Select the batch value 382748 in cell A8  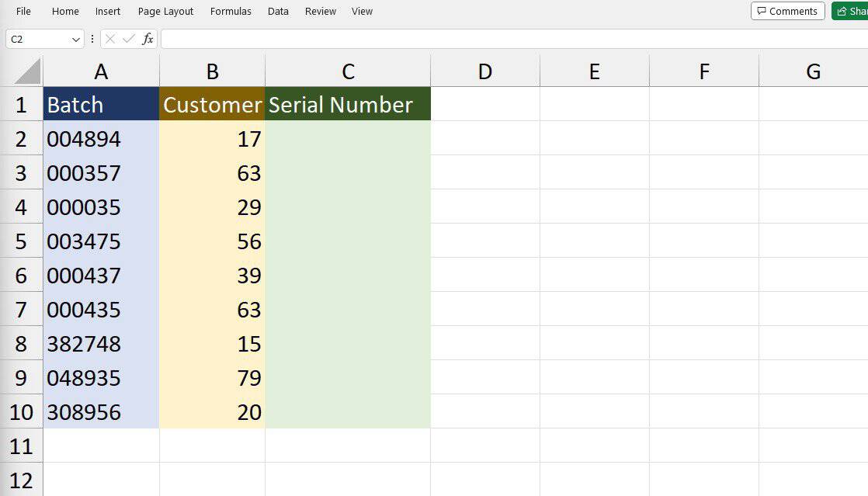(101, 344)
